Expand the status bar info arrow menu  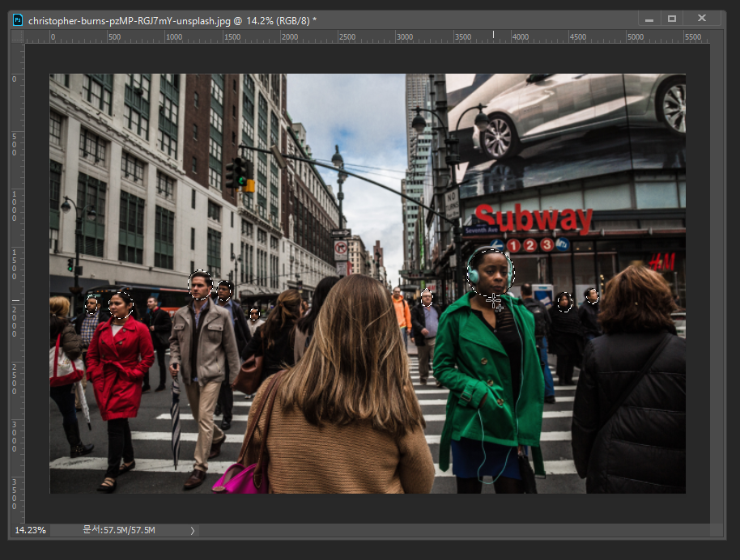pos(193,531)
